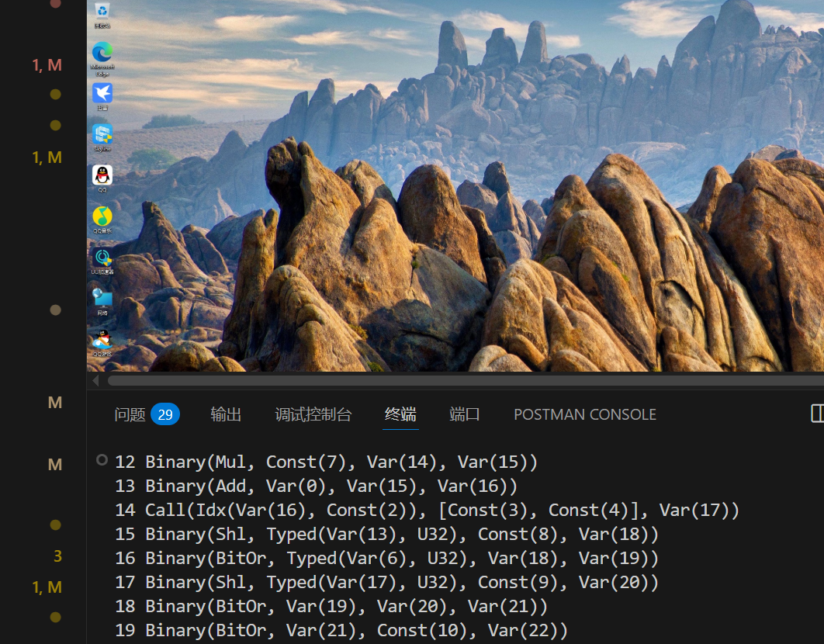Open the Recycle Bin desktop icon
Screen dimensions: 824x644
click(x=102, y=12)
